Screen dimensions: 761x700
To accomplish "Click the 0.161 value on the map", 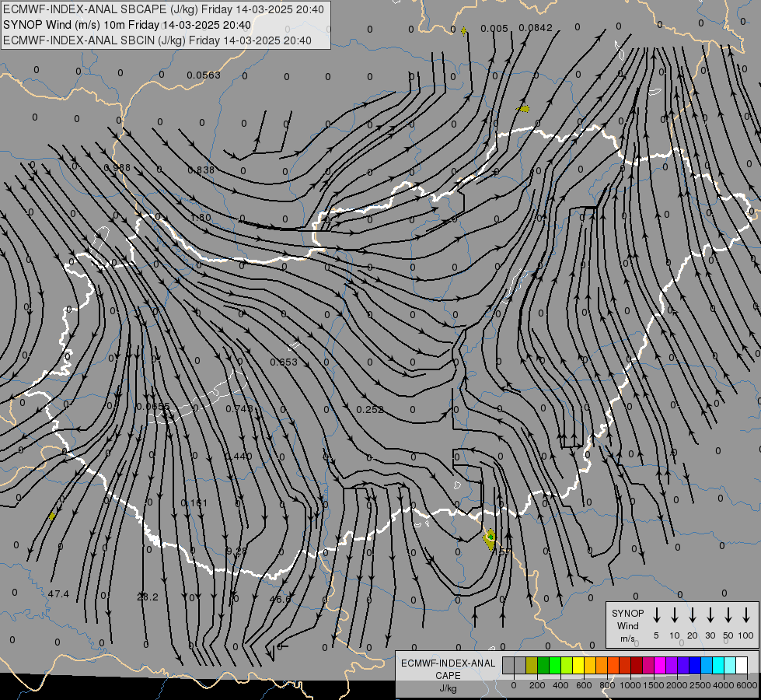I will [194, 502].
